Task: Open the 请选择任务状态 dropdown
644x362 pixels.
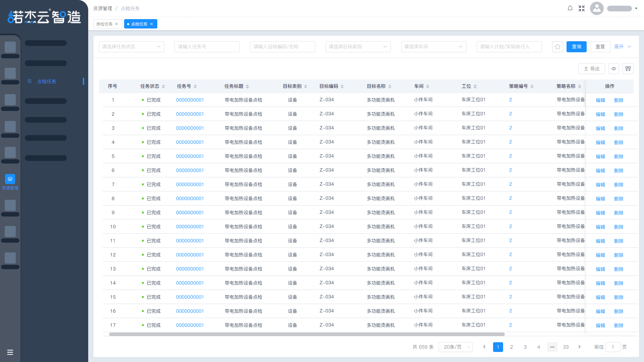Action: click(131, 47)
